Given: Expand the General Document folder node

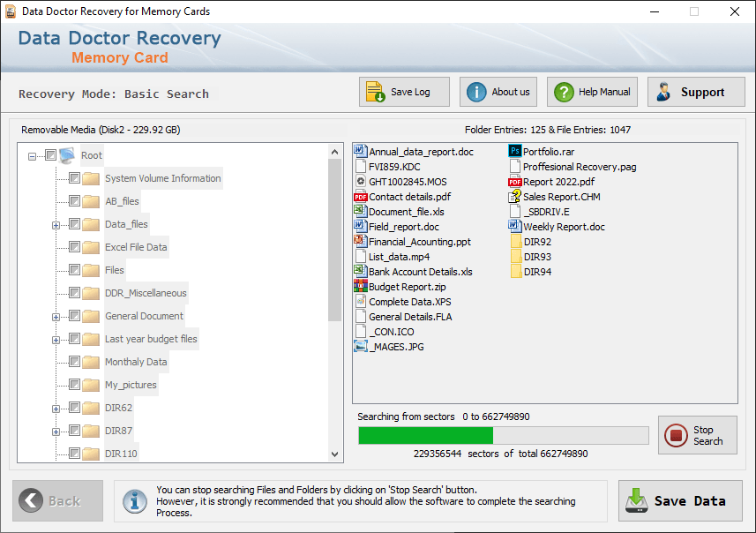Looking at the screenshot, I should click(x=56, y=317).
